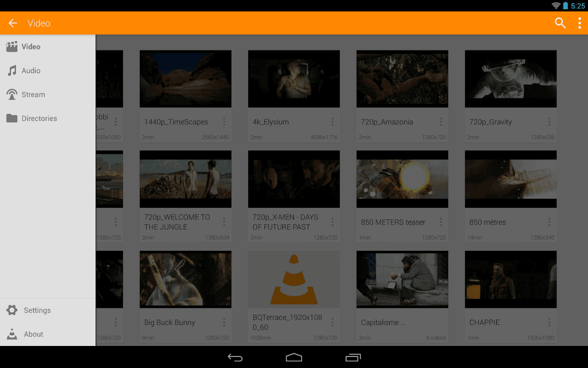Click the 720p_Gravity title
The width and height of the screenshot is (588, 368).
(490, 122)
